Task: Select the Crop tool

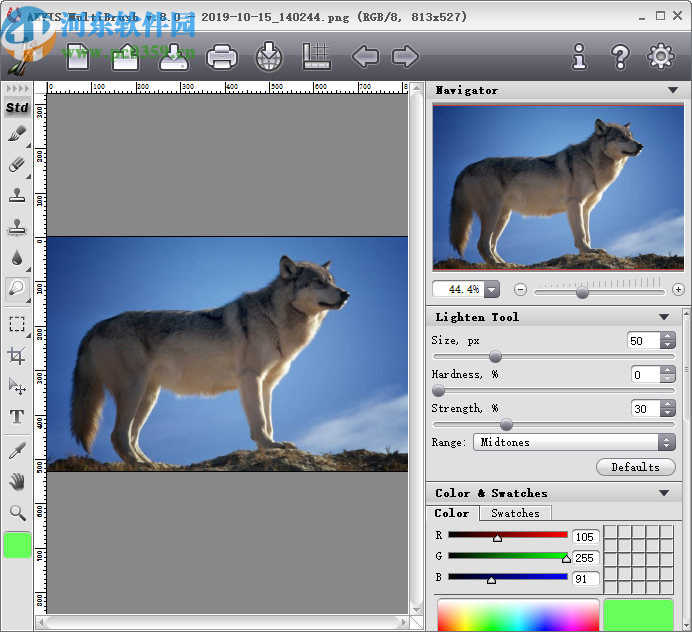Action: point(17,356)
